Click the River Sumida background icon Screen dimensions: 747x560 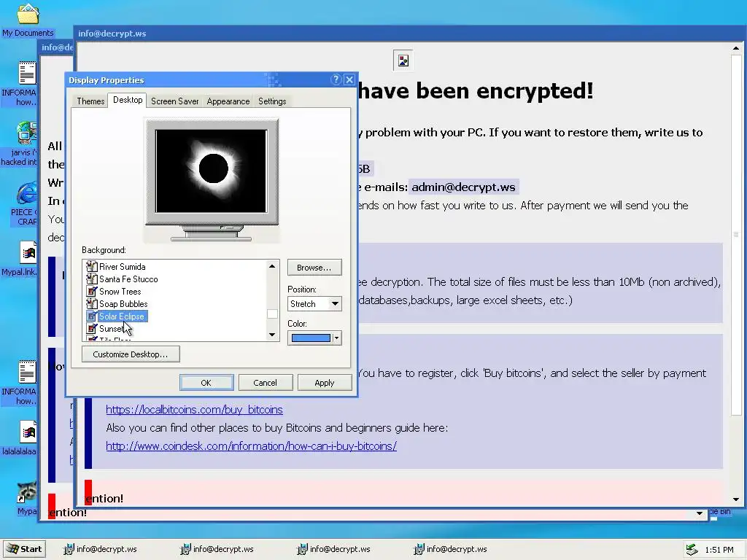91,267
